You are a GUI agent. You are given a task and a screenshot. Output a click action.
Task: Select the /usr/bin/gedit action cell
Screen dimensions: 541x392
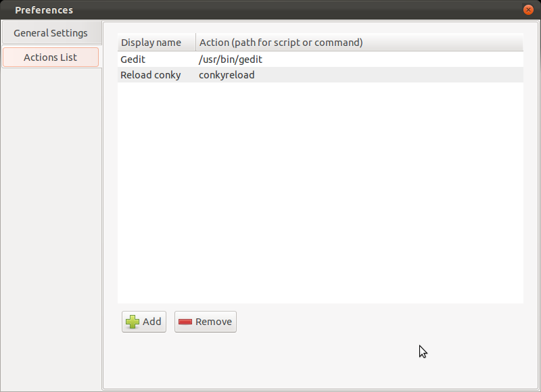[360, 59]
